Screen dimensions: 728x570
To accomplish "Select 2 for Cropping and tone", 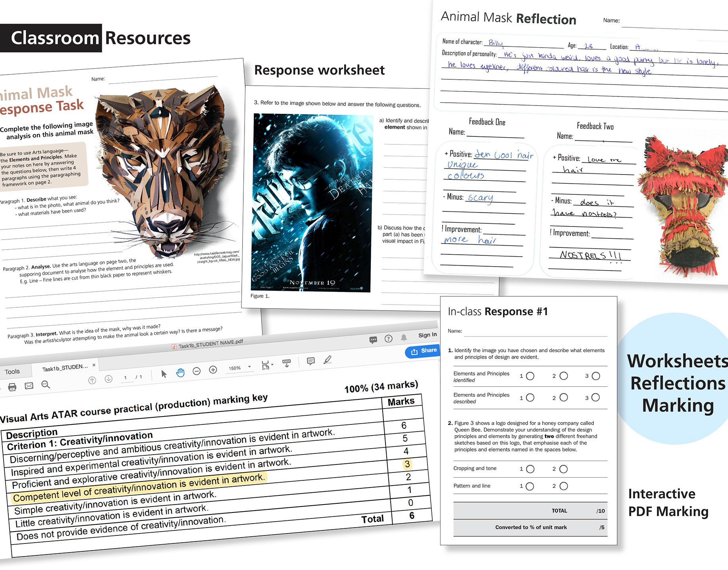I will pos(563,469).
